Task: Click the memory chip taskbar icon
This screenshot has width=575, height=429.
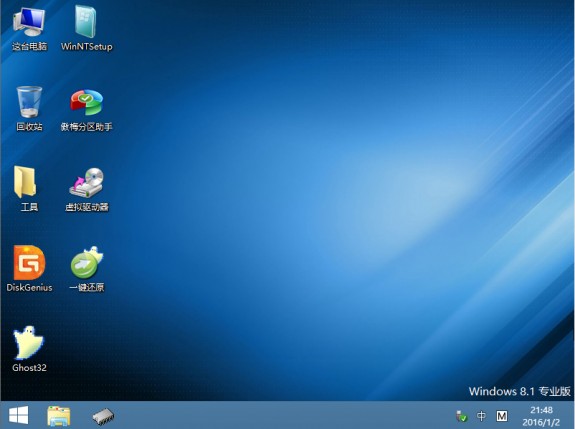Action: pos(103,417)
